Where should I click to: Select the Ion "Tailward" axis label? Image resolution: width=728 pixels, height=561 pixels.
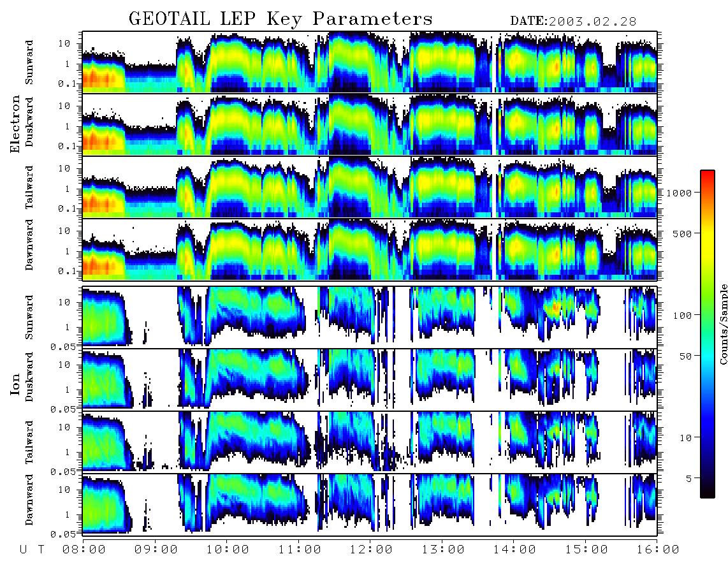[29, 442]
